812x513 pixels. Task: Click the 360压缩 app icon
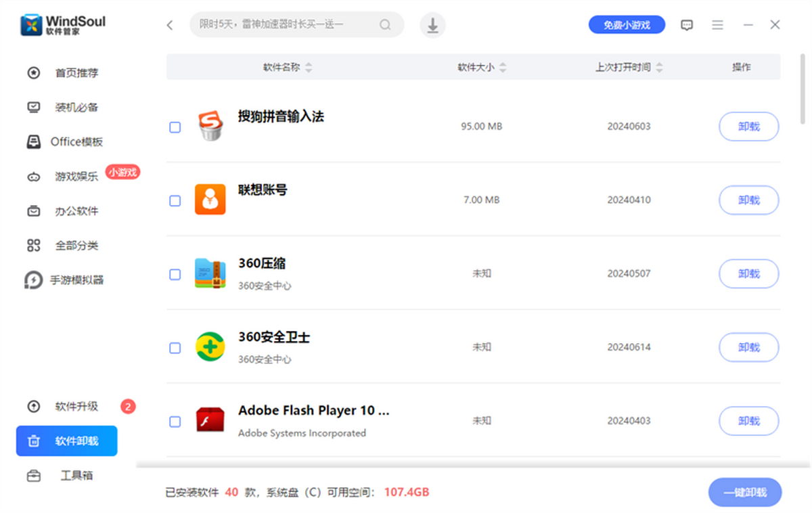[x=210, y=273]
